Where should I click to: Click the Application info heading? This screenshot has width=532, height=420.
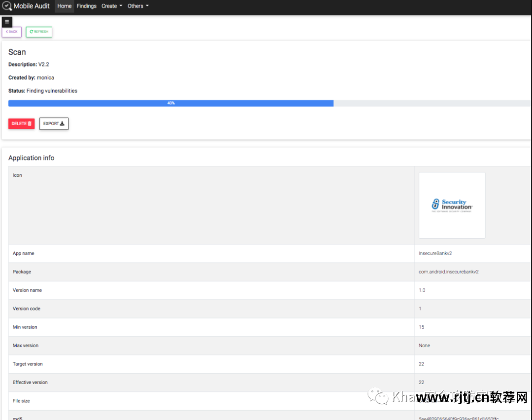31,158
